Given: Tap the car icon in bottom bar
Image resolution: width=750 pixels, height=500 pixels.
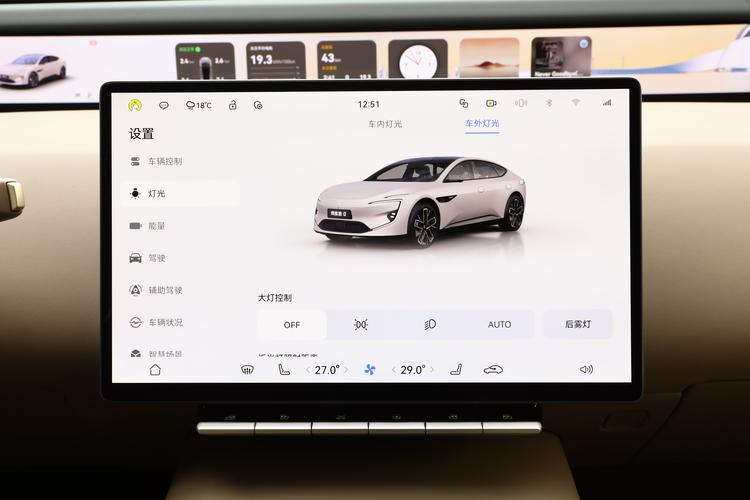Looking at the screenshot, I should coord(493,369).
